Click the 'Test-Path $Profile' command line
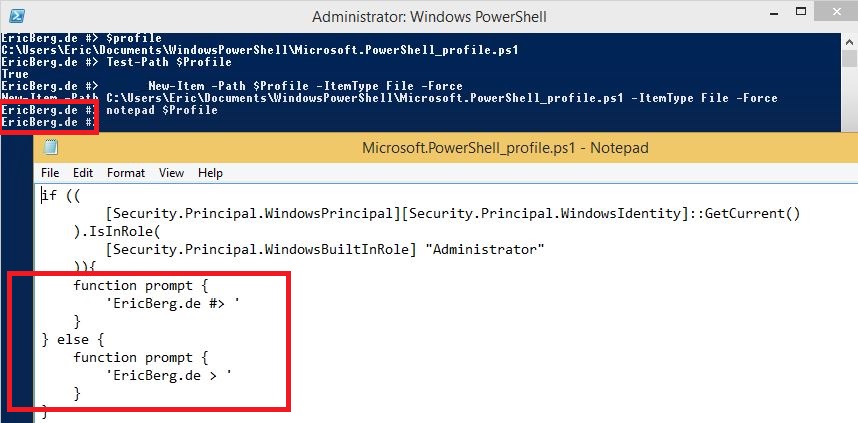The width and height of the screenshot is (858, 423). click(x=169, y=62)
